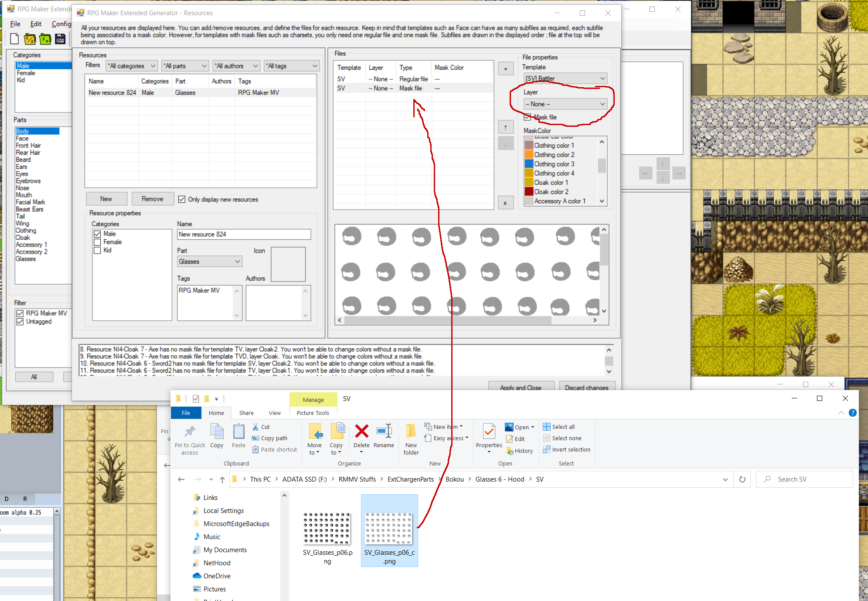Open the Move to menu
This screenshot has height=601, width=868.
[x=314, y=439]
